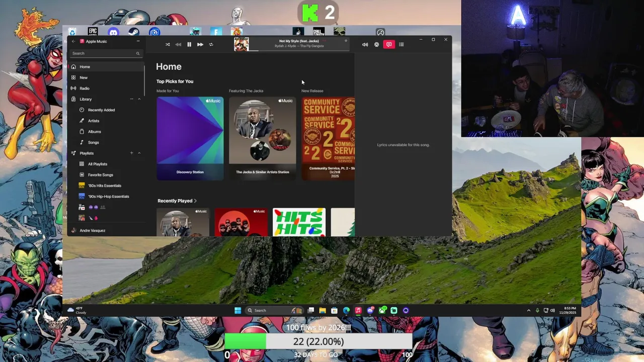Toggle repeat mode in the player

tap(211, 44)
